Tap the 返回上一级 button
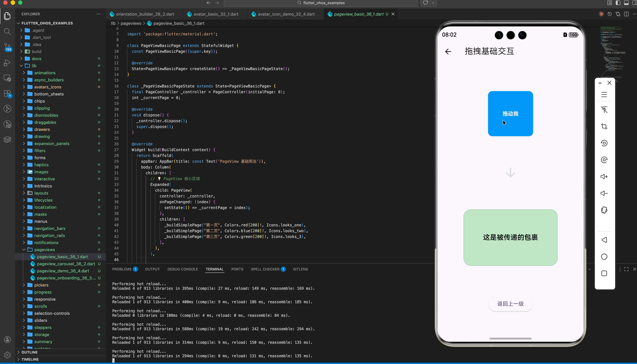 [x=510, y=304]
